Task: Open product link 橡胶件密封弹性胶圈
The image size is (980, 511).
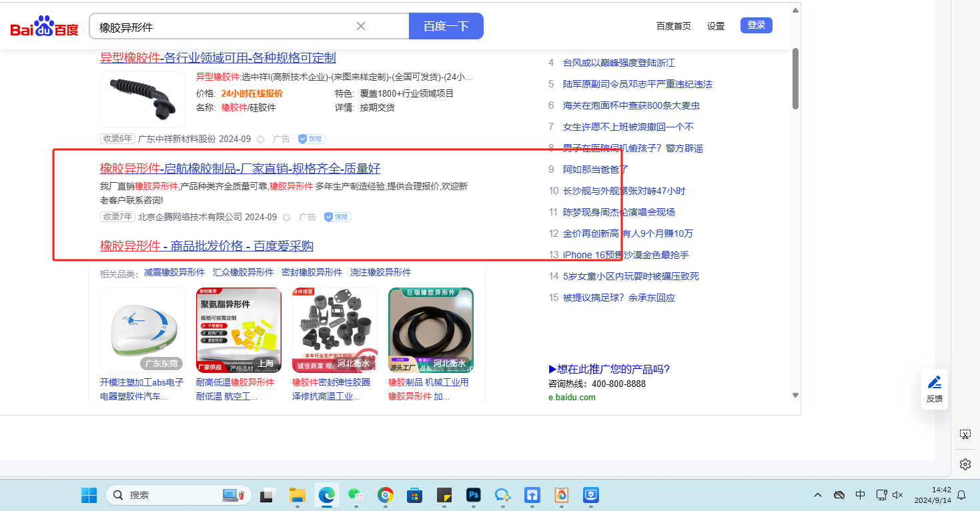Action: [x=331, y=389]
